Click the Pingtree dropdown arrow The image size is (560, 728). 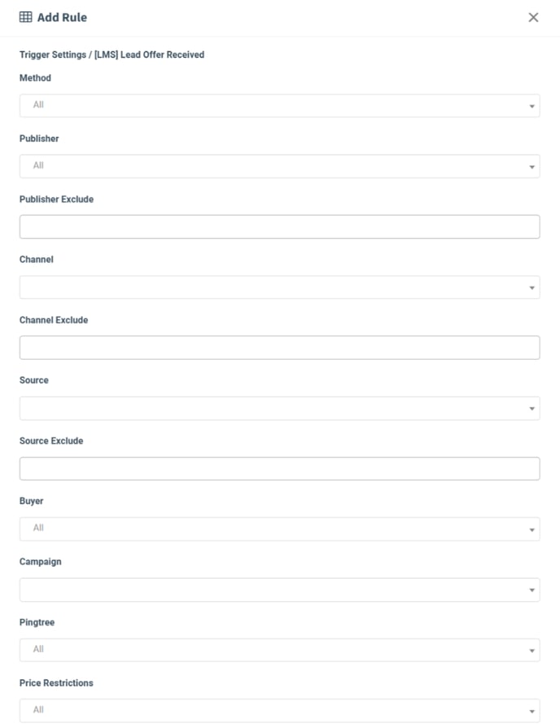(532, 651)
